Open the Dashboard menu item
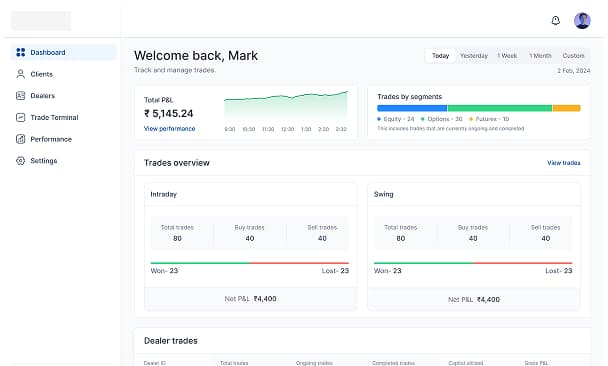608x366 pixels. click(64, 52)
